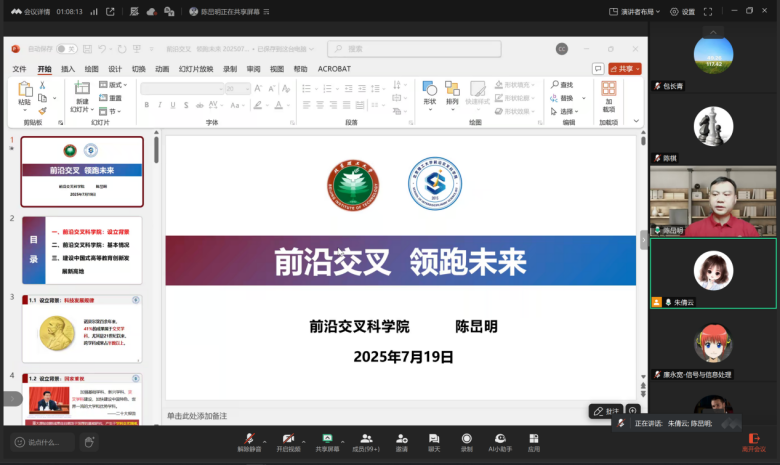Click the Format Painter brush icon
Image resolution: width=780 pixels, height=465 pixels.
43,110
